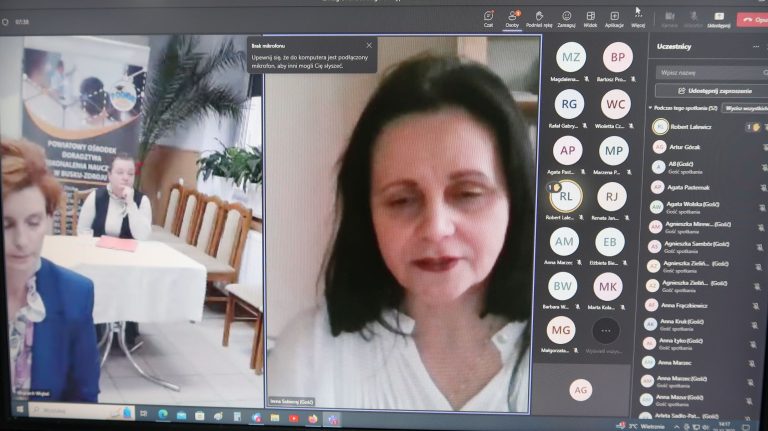The width and height of the screenshot is (768, 431).
Task: Open Firefox from the taskbar
Action: (312, 419)
